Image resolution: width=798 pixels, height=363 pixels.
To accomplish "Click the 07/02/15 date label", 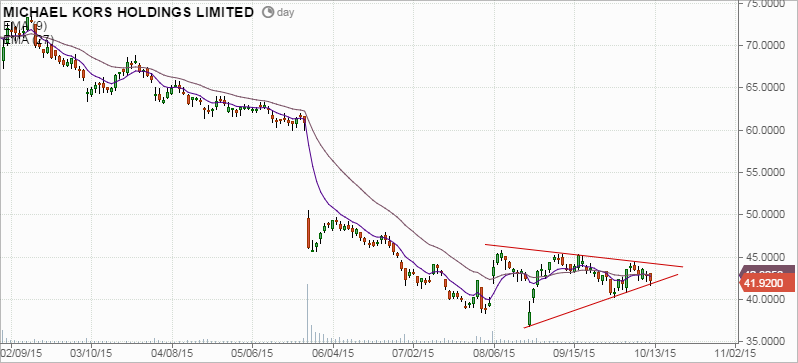I will tap(413, 352).
